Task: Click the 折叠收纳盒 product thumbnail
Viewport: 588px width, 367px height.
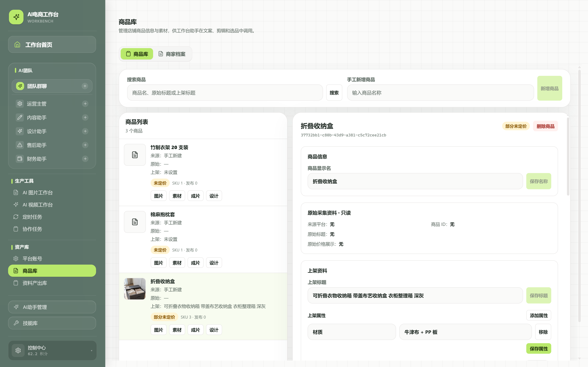Action: [x=135, y=289]
